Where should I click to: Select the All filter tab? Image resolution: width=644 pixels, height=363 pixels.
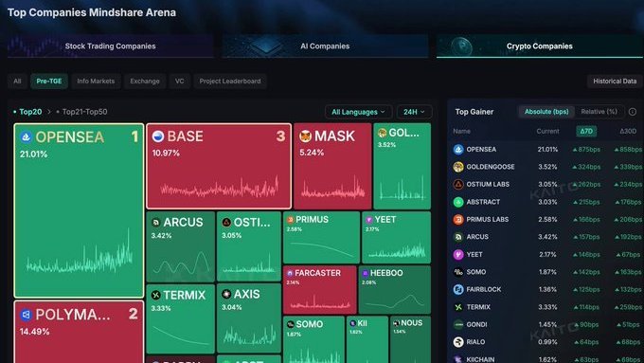[x=17, y=81]
